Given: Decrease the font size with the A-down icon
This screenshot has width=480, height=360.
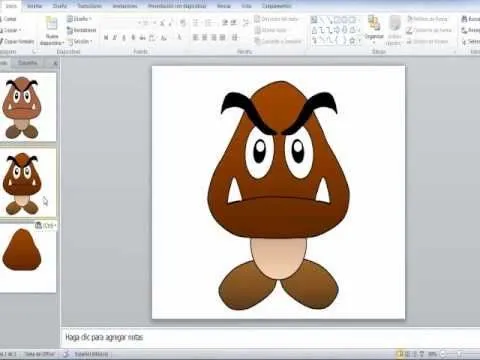Looking at the screenshot, I should (x=171, y=23).
